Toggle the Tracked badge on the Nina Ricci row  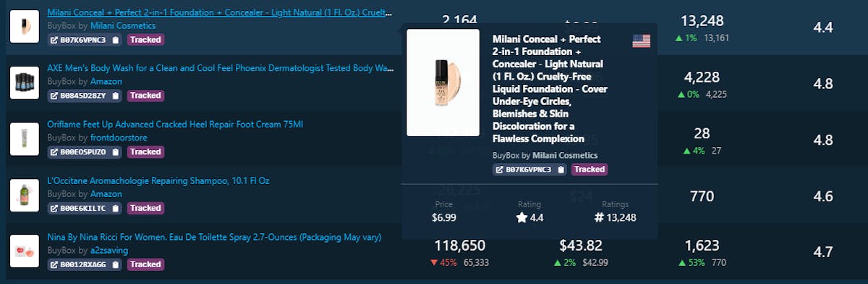click(145, 264)
